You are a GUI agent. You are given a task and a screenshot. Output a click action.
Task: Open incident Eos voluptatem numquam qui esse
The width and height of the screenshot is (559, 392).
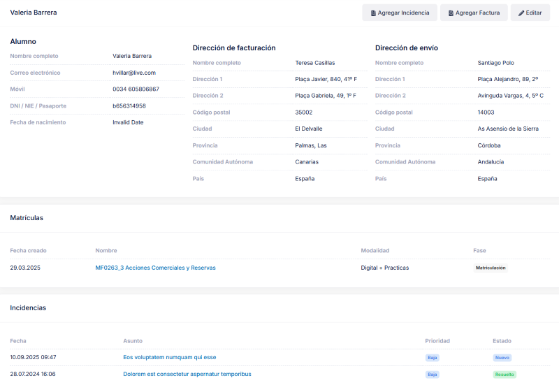click(169, 357)
